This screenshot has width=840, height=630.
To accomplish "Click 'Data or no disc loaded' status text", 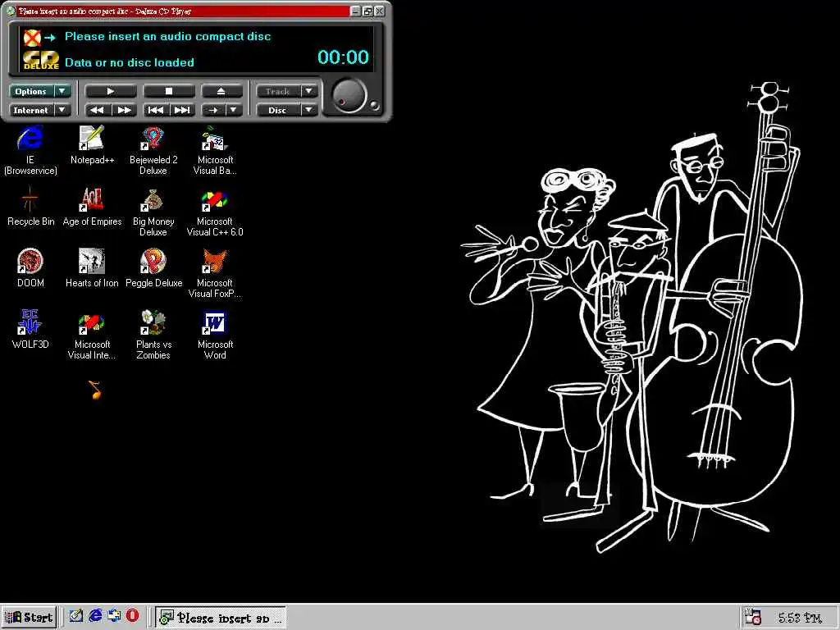I will click(129, 62).
